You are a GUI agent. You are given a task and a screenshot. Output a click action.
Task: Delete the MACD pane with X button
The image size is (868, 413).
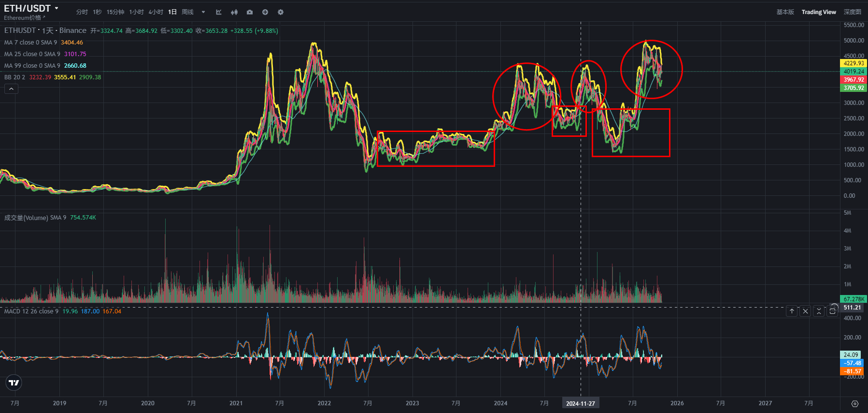tap(805, 311)
